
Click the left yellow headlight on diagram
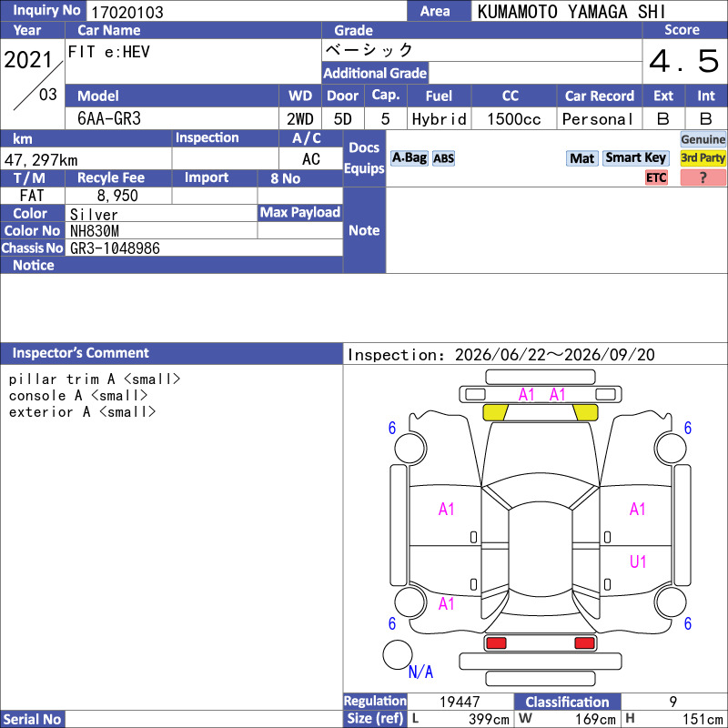click(495, 412)
